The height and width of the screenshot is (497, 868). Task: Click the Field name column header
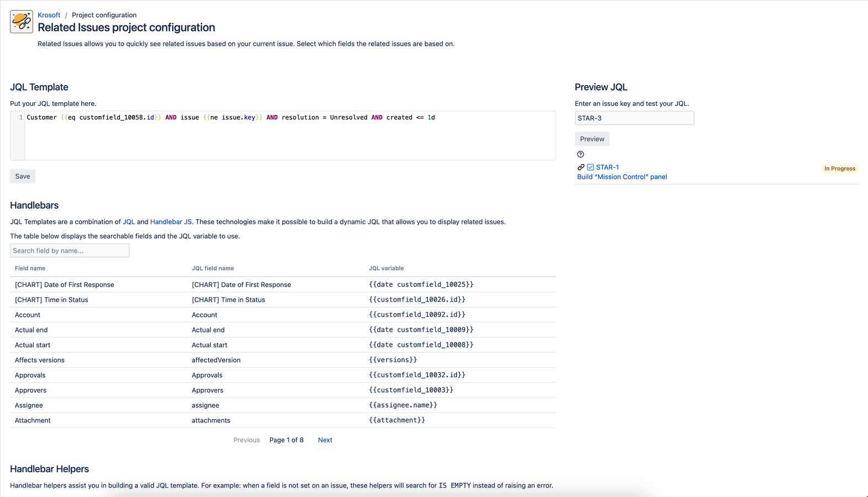[x=30, y=268]
